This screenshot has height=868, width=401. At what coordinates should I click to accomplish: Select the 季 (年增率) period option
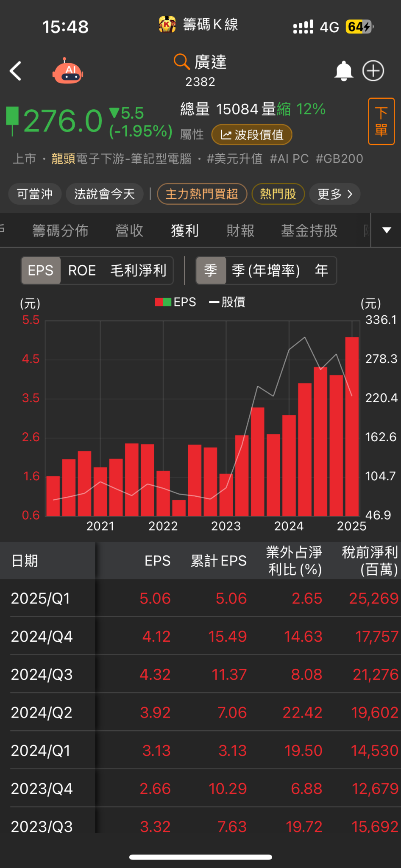tap(266, 270)
